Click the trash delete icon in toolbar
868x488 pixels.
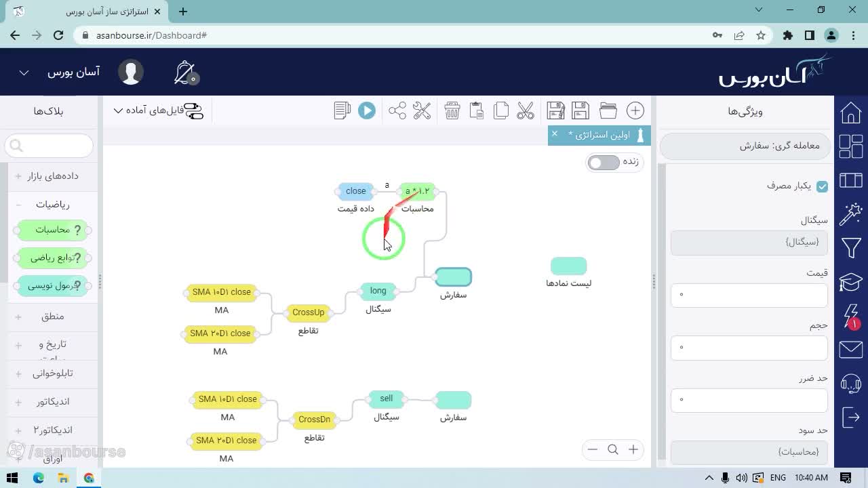(452, 110)
